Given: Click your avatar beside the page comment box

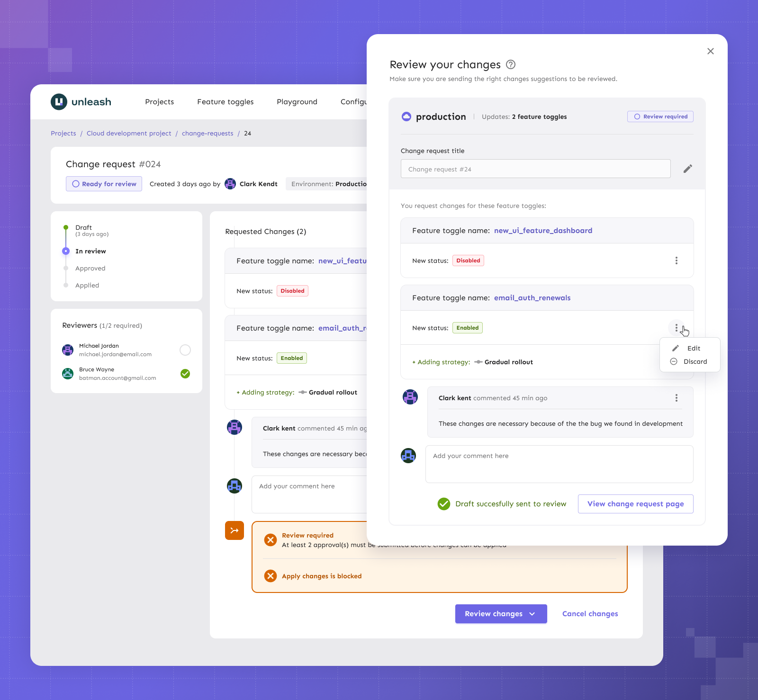Looking at the screenshot, I should [235, 486].
